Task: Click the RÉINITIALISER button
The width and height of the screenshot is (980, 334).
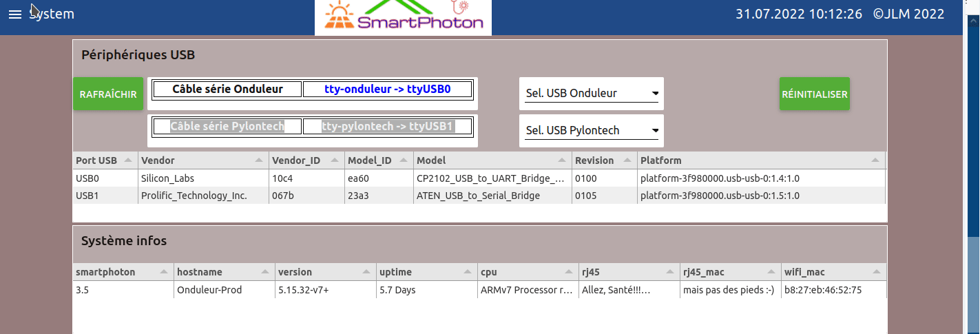Action: click(x=814, y=94)
